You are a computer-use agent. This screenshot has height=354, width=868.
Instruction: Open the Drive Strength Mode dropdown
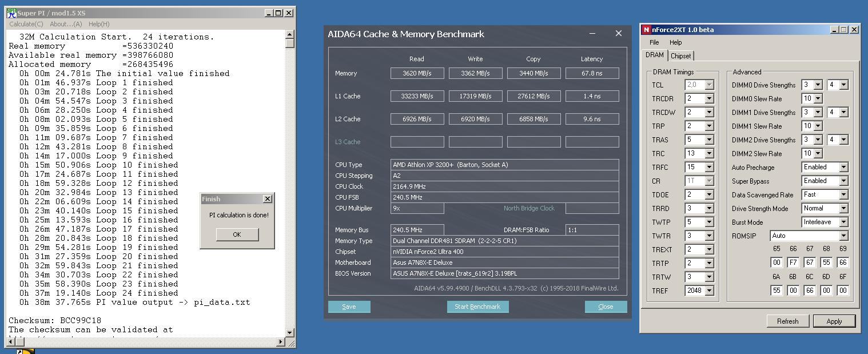pos(843,208)
